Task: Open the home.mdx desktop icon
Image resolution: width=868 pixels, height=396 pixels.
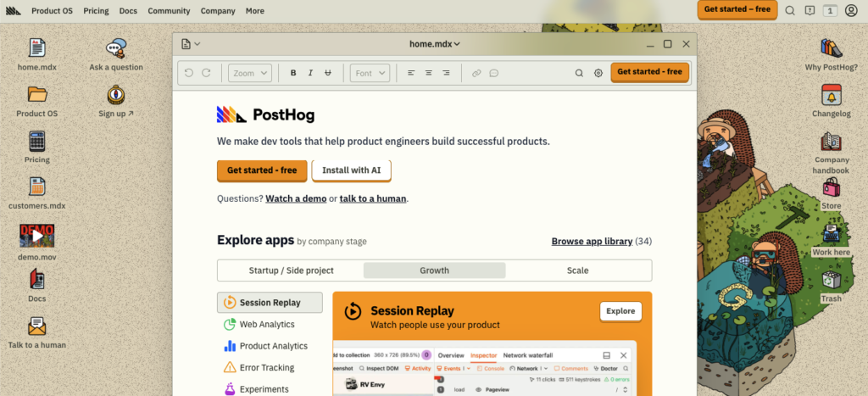Action: 36,48
